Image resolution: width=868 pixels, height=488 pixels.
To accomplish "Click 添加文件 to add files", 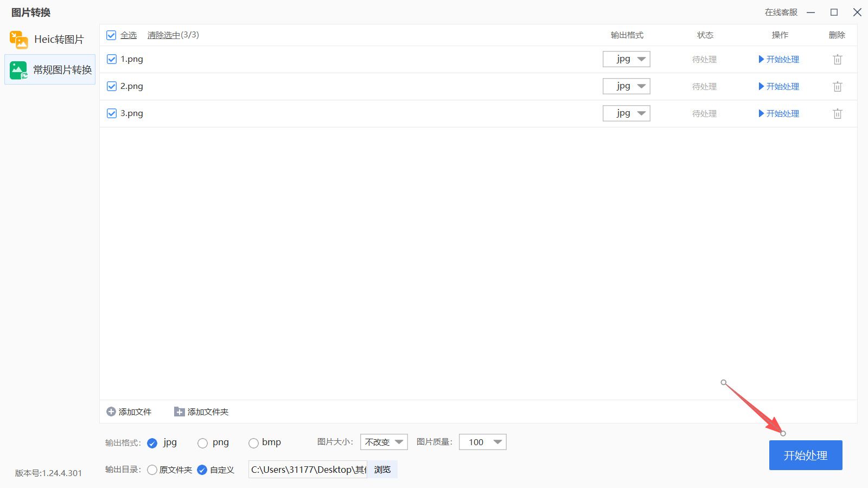I will pyautogui.click(x=129, y=412).
